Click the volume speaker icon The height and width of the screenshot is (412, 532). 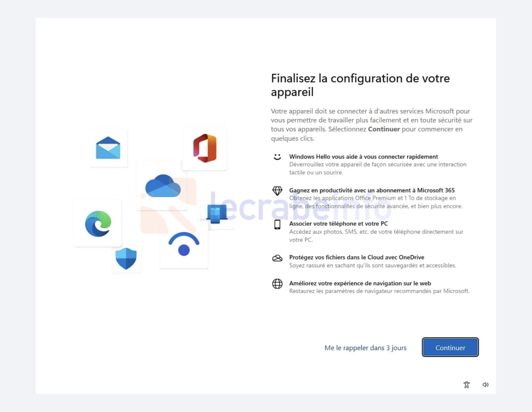pos(485,384)
